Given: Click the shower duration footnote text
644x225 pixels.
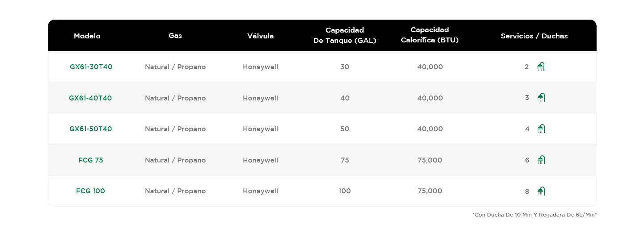Looking at the screenshot, I should pyautogui.click(x=534, y=215).
